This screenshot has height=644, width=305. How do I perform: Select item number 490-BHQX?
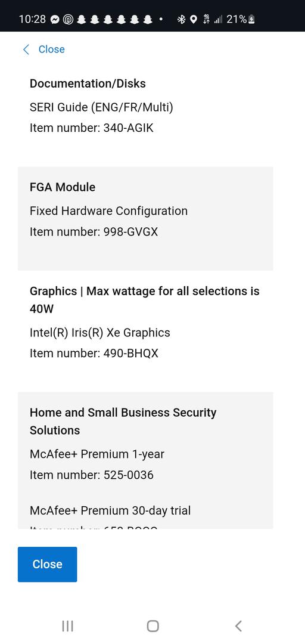pos(94,353)
